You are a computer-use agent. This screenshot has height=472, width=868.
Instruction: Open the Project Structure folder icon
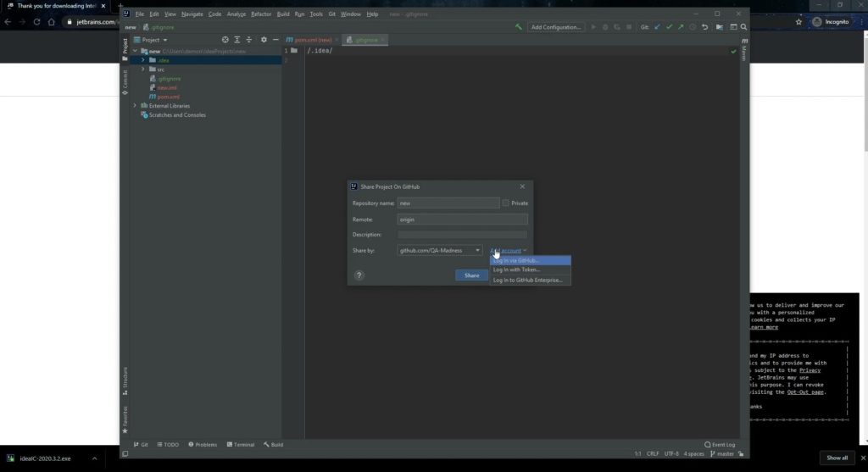coord(720,27)
